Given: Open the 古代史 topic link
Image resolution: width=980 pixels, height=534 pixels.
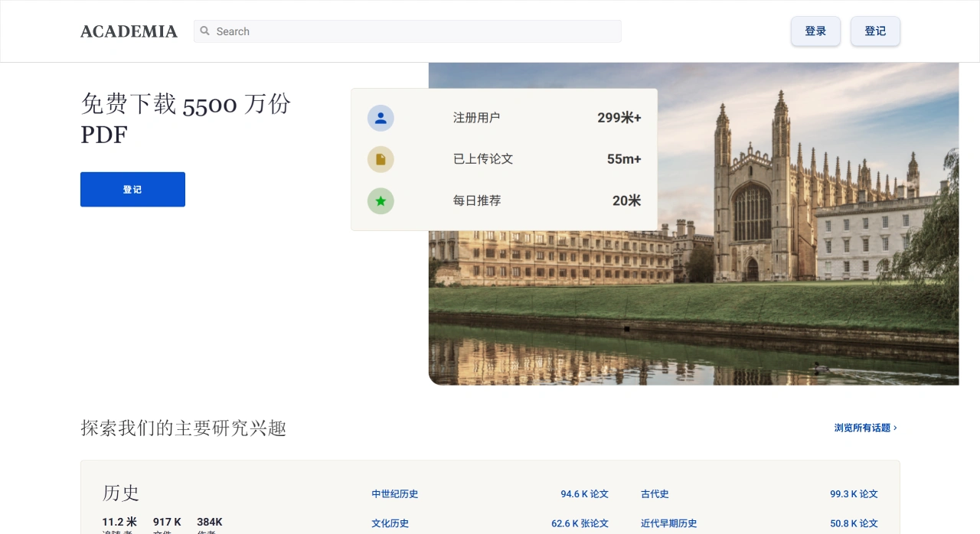Looking at the screenshot, I should click(x=655, y=494).
